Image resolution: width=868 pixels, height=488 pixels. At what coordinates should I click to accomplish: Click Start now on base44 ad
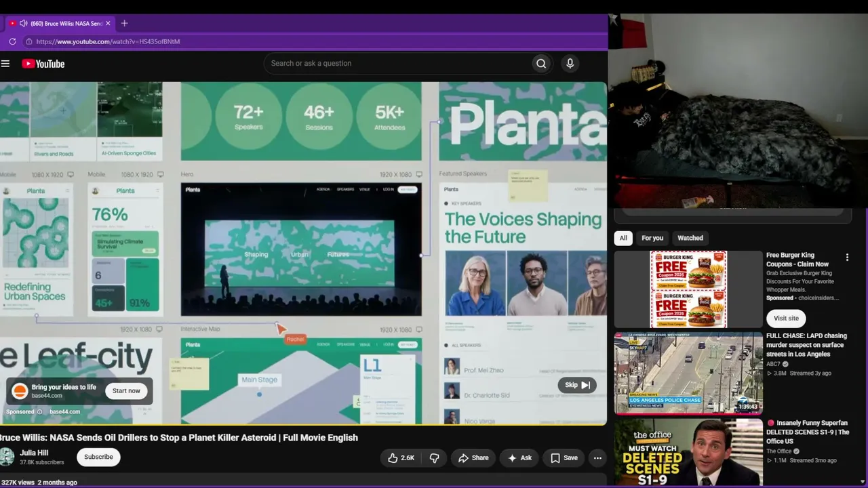tap(126, 391)
